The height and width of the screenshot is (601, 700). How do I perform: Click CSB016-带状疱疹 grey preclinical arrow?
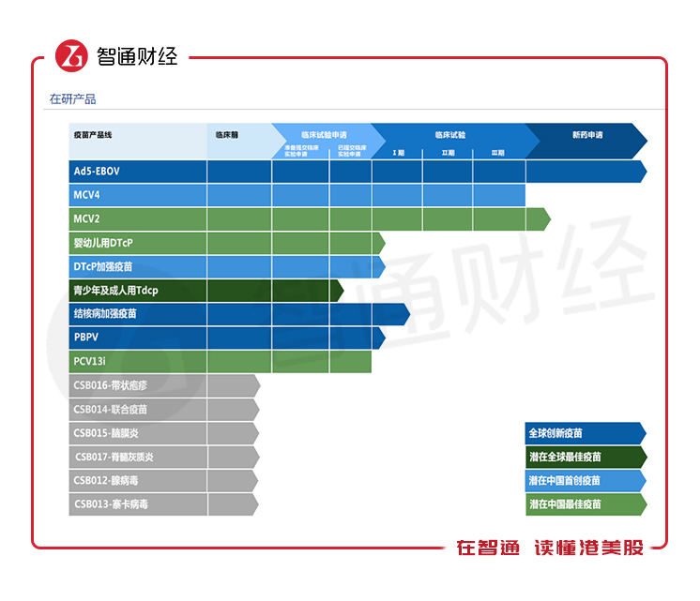point(234,385)
